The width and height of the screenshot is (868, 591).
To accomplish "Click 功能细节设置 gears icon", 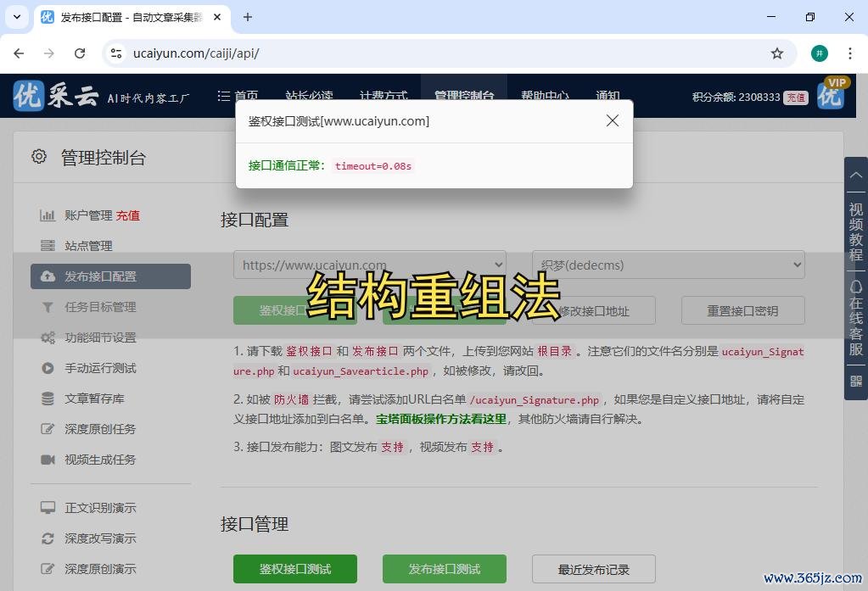I will tap(48, 337).
